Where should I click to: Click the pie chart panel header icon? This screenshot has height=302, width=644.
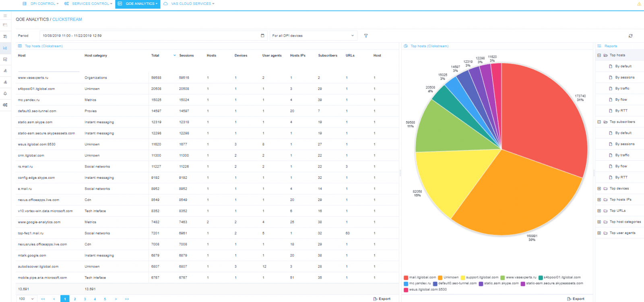click(406, 46)
